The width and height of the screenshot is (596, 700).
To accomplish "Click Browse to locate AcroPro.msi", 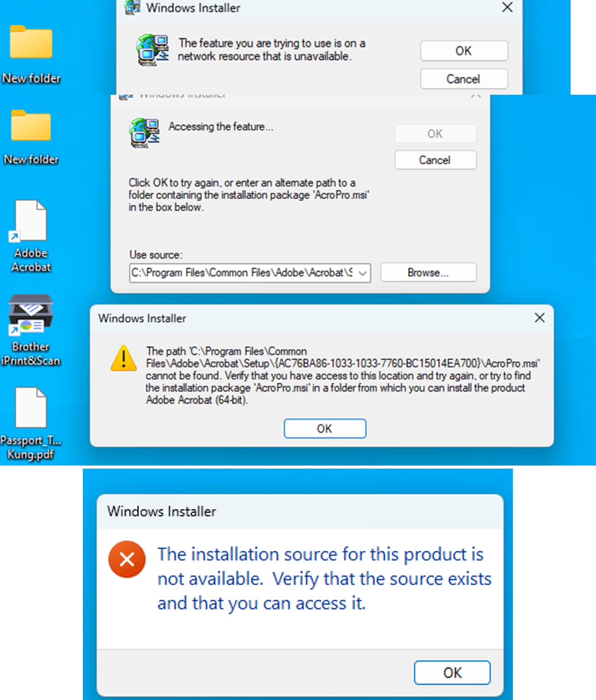I will [x=428, y=272].
